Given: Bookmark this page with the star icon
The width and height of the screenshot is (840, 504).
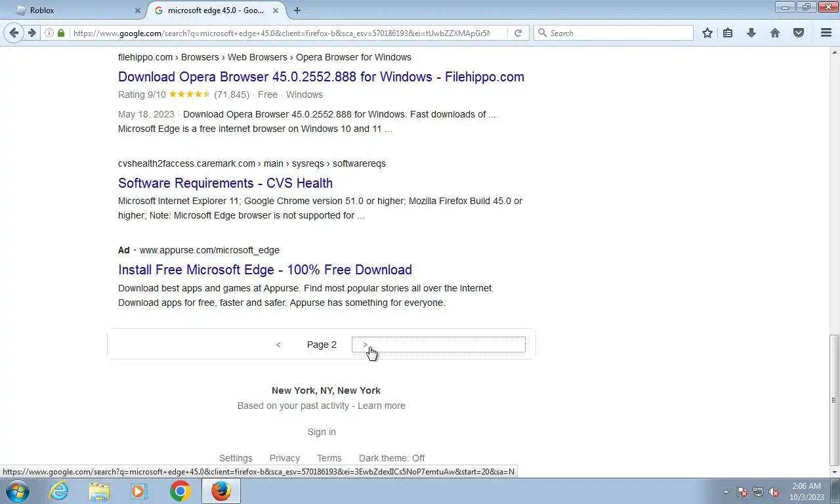Looking at the screenshot, I should (x=707, y=33).
